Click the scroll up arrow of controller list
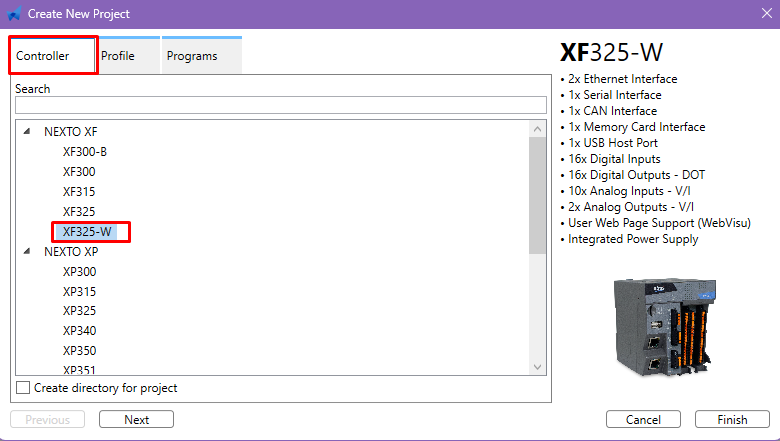780x441 pixels. [538, 131]
